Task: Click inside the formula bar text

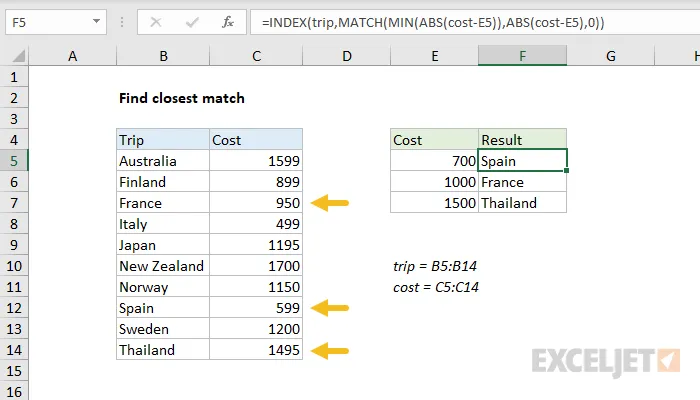Action: (450, 20)
